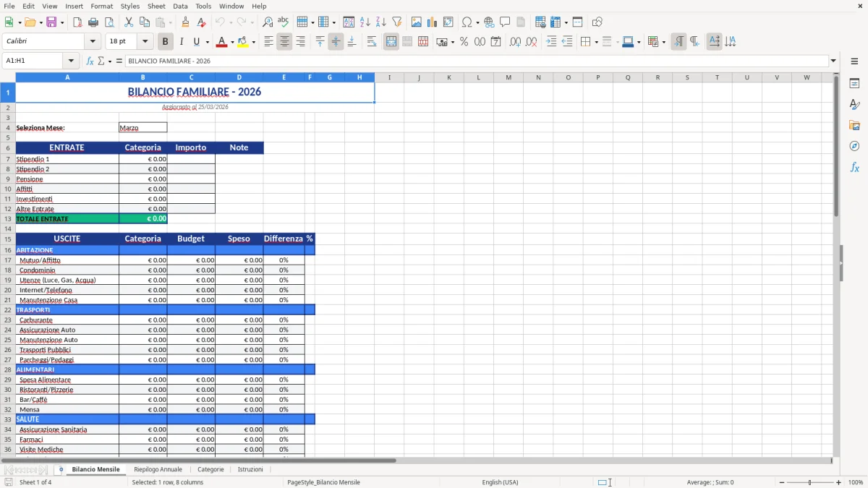Expand the Borders dropdown arrow
Image resolution: width=868 pixels, height=488 pixels.
coord(596,42)
